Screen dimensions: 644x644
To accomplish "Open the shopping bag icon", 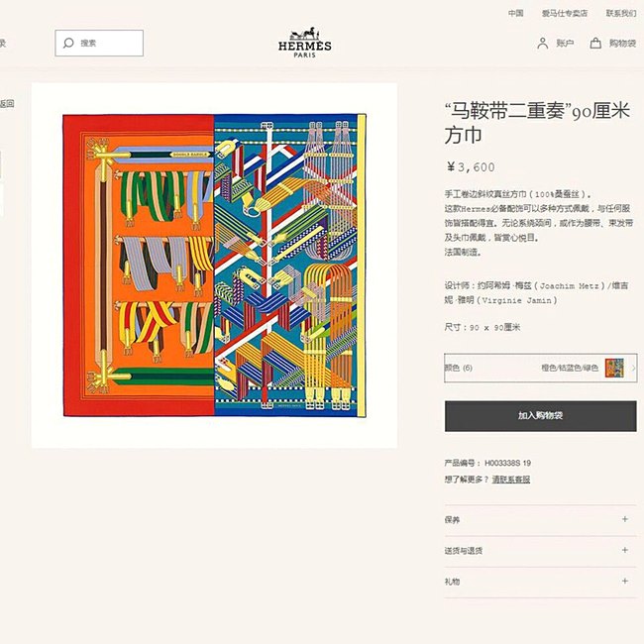I will coord(595,43).
